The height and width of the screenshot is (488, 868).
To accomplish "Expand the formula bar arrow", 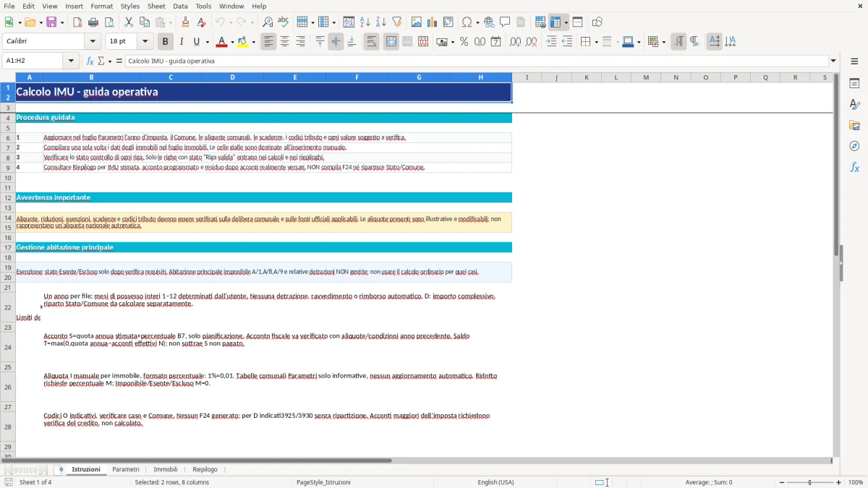I will coord(833,61).
